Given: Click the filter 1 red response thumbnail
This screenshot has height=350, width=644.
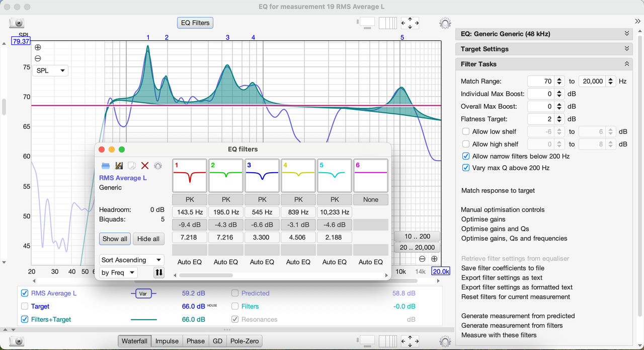Looking at the screenshot, I should pos(190,176).
